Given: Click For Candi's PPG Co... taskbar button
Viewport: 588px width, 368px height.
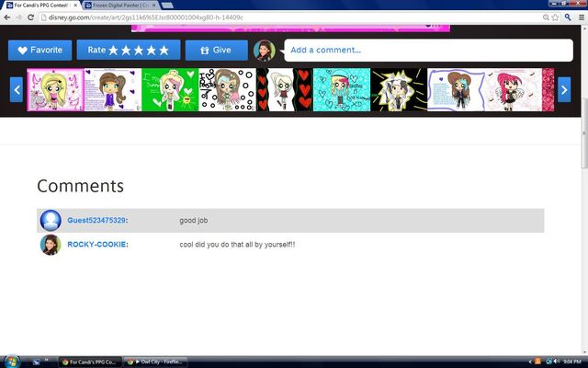Looking at the screenshot, I should coord(90,362).
